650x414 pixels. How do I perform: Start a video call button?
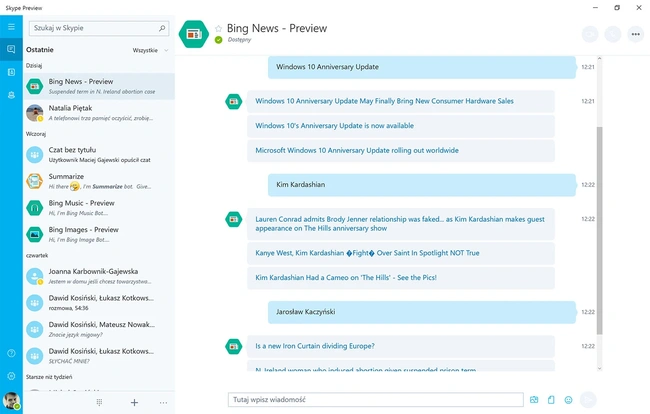point(590,34)
